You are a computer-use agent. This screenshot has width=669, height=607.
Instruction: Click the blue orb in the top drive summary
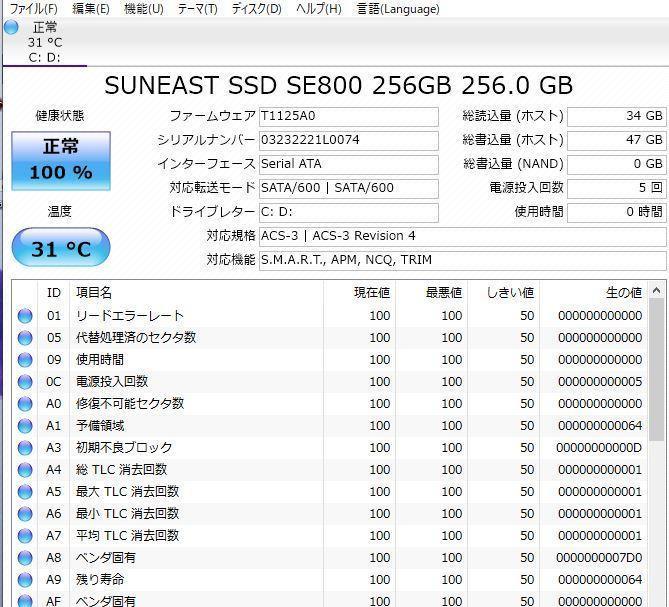point(11,27)
